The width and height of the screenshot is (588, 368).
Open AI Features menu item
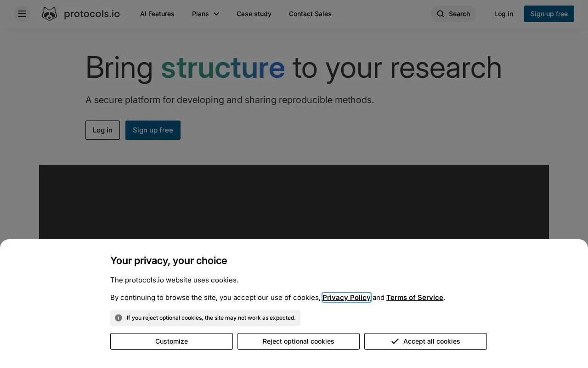157,14
